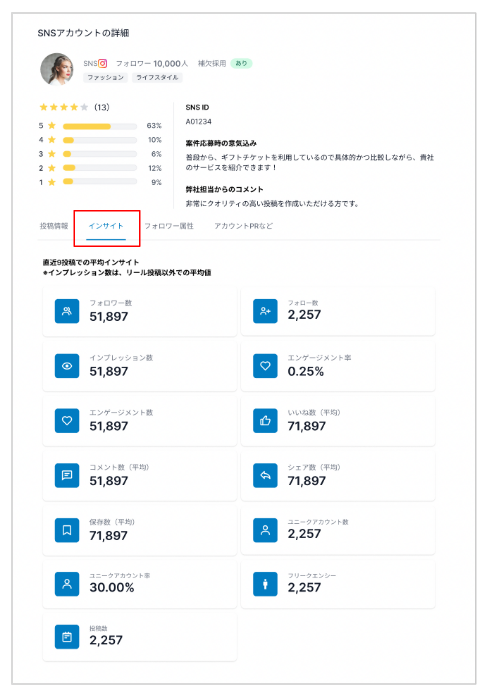Click the ファッション category tag
The image size is (483, 690).
106,77
